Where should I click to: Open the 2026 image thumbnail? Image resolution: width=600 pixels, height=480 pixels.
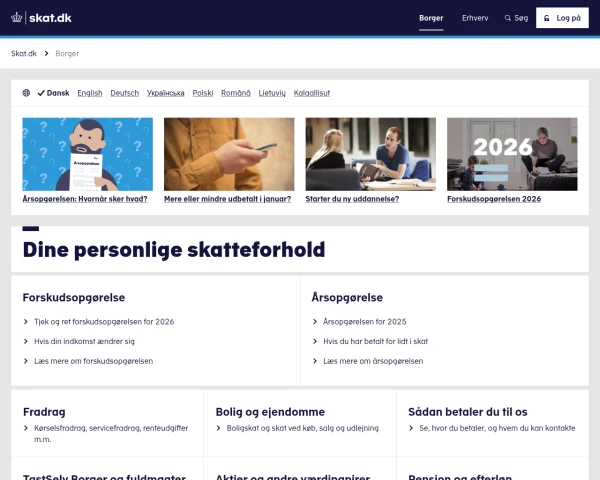[512, 154]
